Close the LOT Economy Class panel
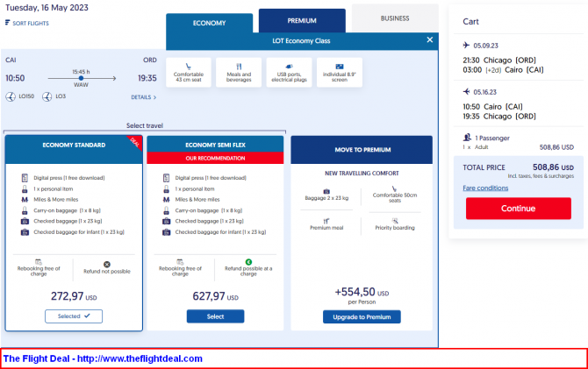This screenshot has width=588, height=369. pos(430,39)
